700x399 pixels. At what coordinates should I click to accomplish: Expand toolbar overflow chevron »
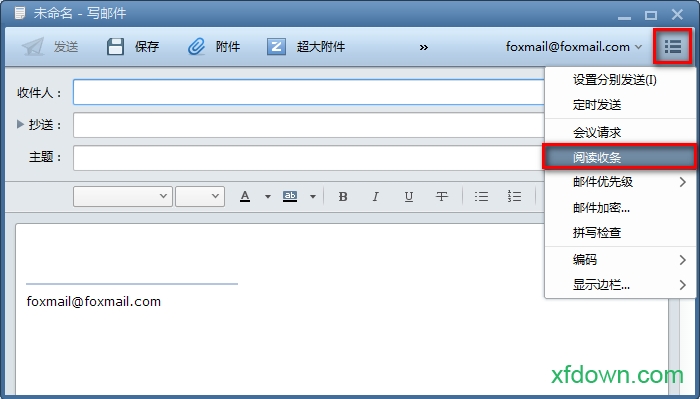pyautogui.click(x=424, y=47)
